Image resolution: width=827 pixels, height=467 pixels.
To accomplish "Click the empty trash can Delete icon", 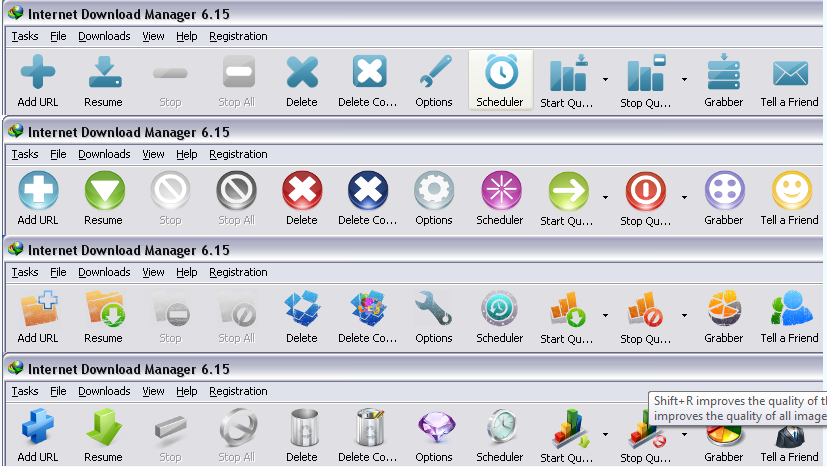I will (x=304, y=427).
